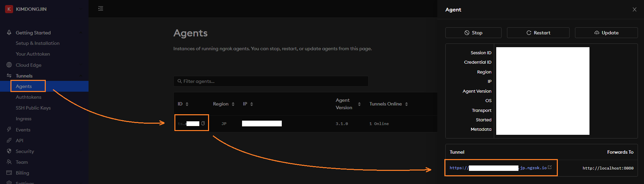Open Authtokens under Tunnels
The height and width of the screenshot is (184, 644).
(x=29, y=97)
